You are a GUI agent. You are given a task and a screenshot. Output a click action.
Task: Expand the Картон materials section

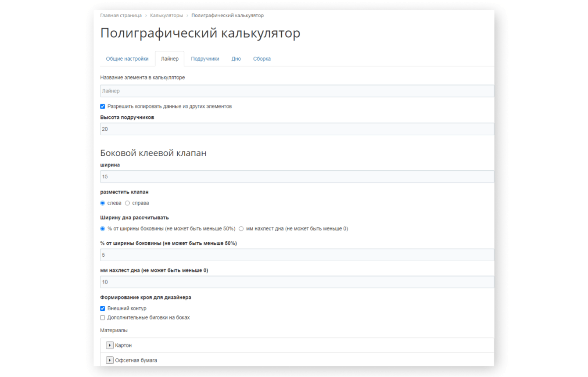[x=110, y=345]
